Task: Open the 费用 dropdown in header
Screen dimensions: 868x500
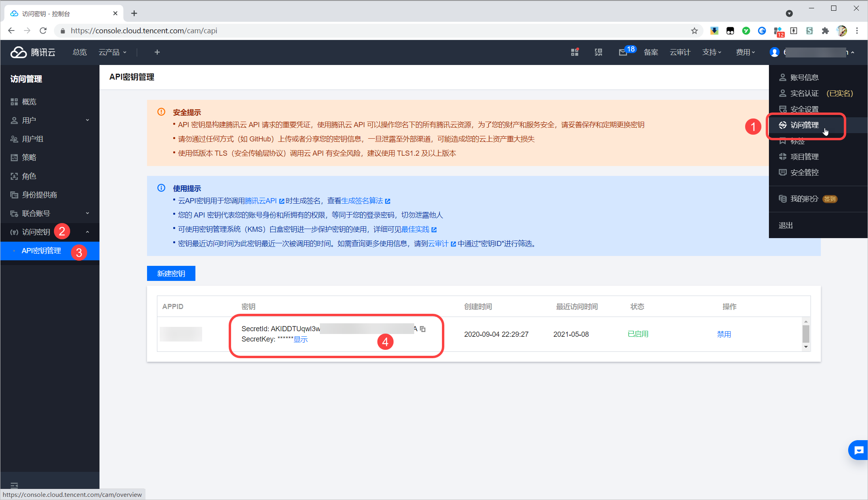Action: coord(745,52)
